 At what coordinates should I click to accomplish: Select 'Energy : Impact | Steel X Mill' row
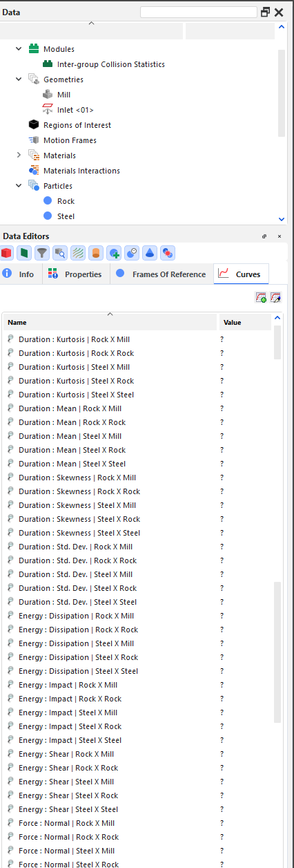coord(138,713)
